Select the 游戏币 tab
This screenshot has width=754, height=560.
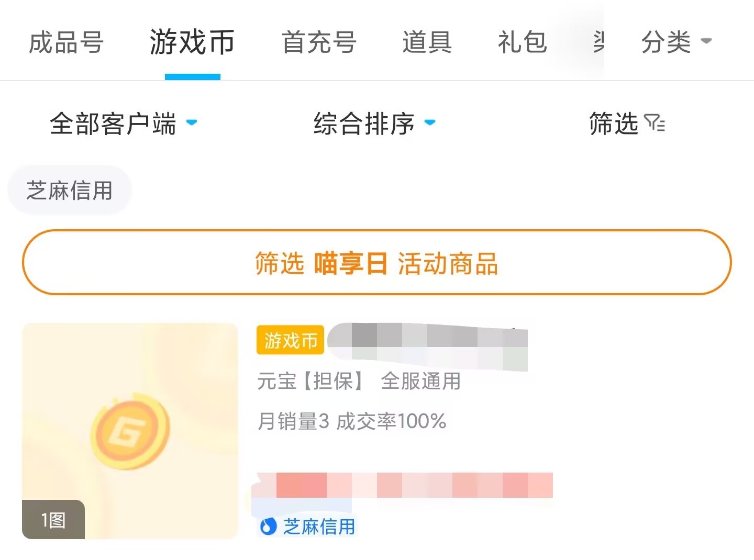192,42
